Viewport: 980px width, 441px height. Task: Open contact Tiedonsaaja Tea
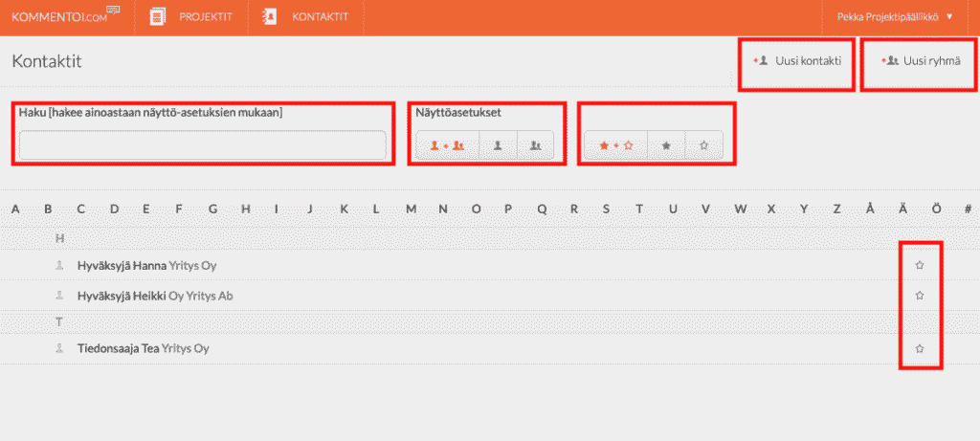pos(118,349)
